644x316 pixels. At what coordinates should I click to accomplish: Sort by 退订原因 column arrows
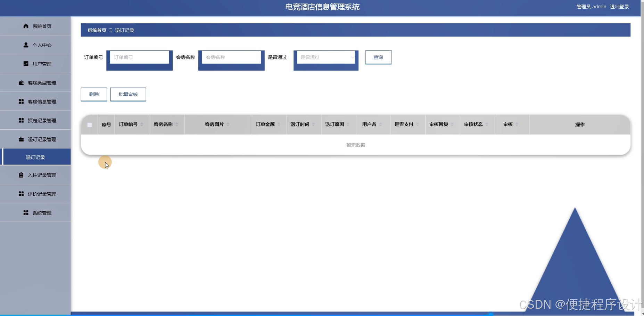348,124
